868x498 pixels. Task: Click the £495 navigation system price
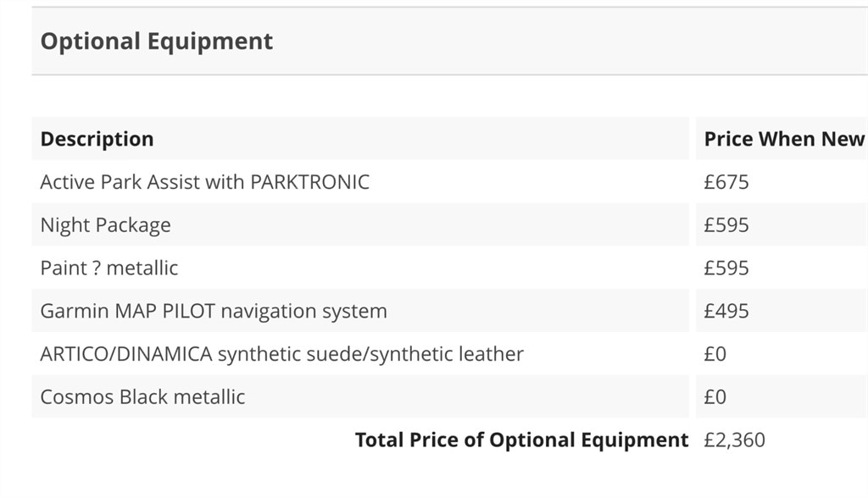(726, 312)
